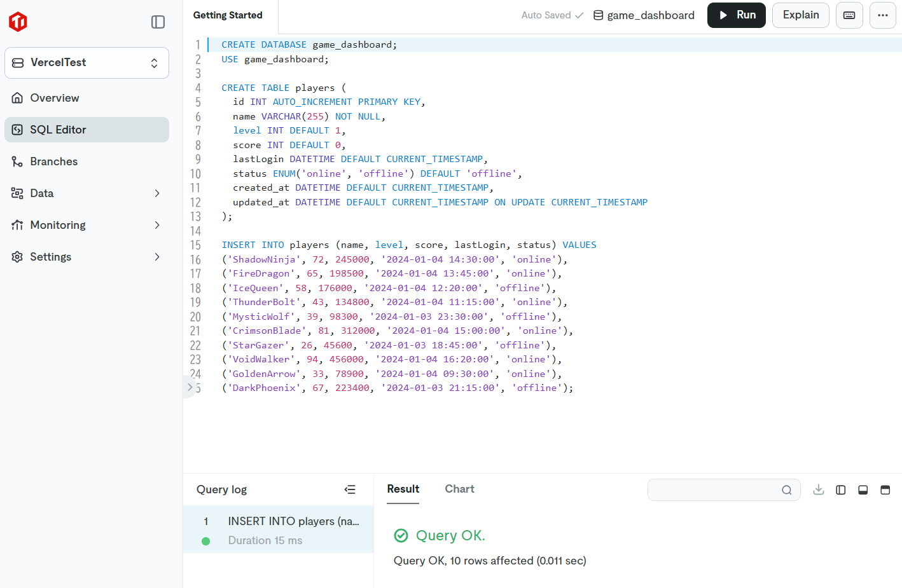This screenshot has height=588, width=902.
Task: Click the CREATE TABLE players line
Action: 284,88
